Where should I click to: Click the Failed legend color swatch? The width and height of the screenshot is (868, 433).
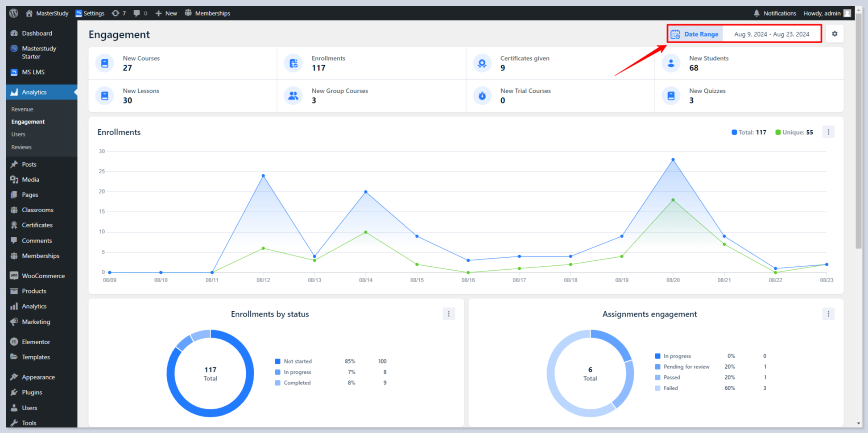pos(657,388)
